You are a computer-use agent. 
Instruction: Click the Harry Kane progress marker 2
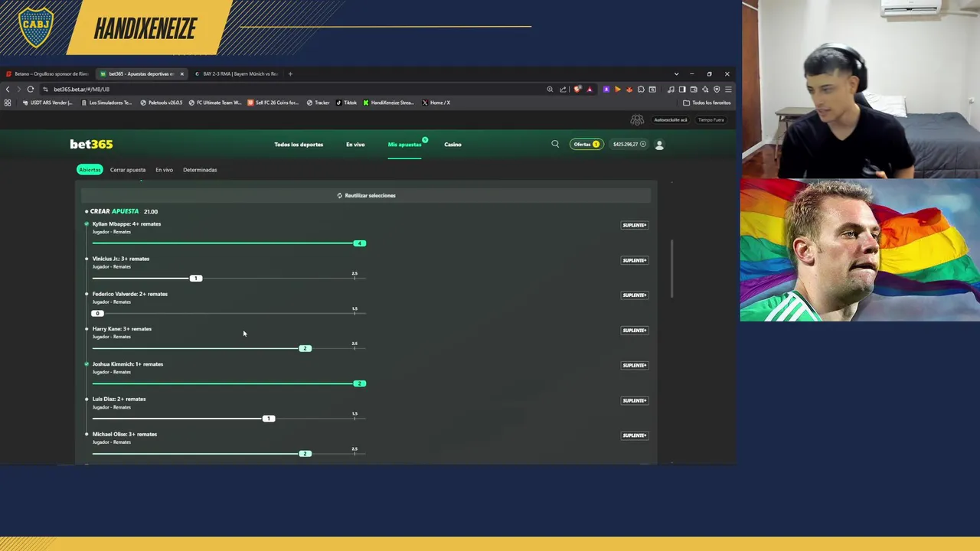pos(305,348)
